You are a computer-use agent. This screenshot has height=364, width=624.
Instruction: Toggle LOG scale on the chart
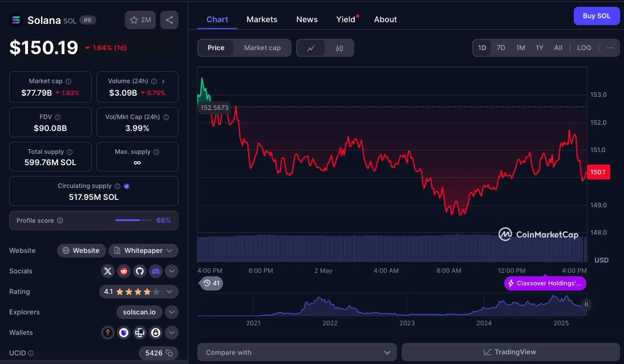click(x=584, y=48)
